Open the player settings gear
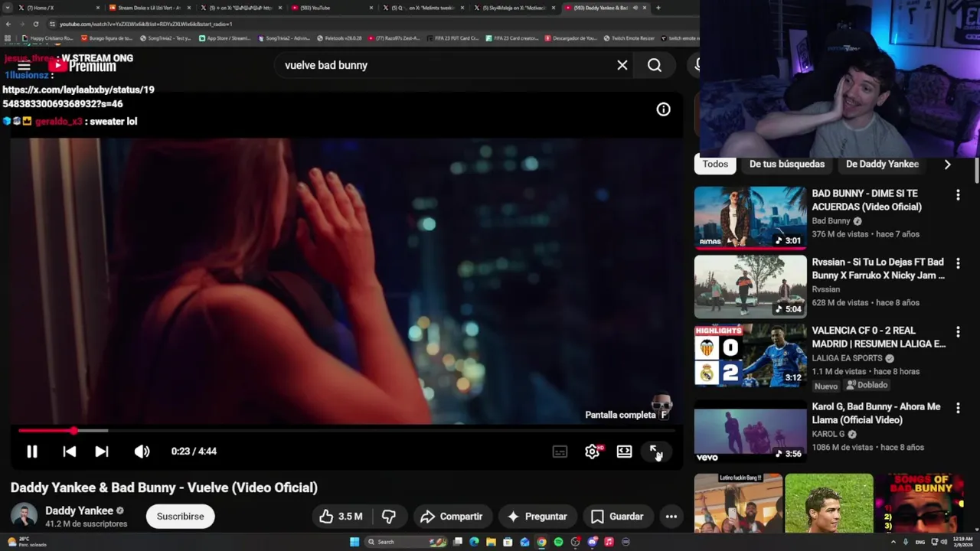980x551 pixels. (x=592, y=452)
